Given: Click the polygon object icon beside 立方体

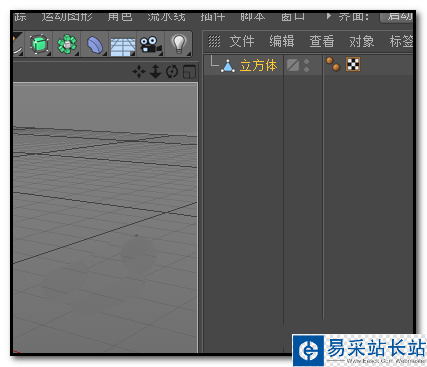Looking at the screenshot, I should click(228, 66).
